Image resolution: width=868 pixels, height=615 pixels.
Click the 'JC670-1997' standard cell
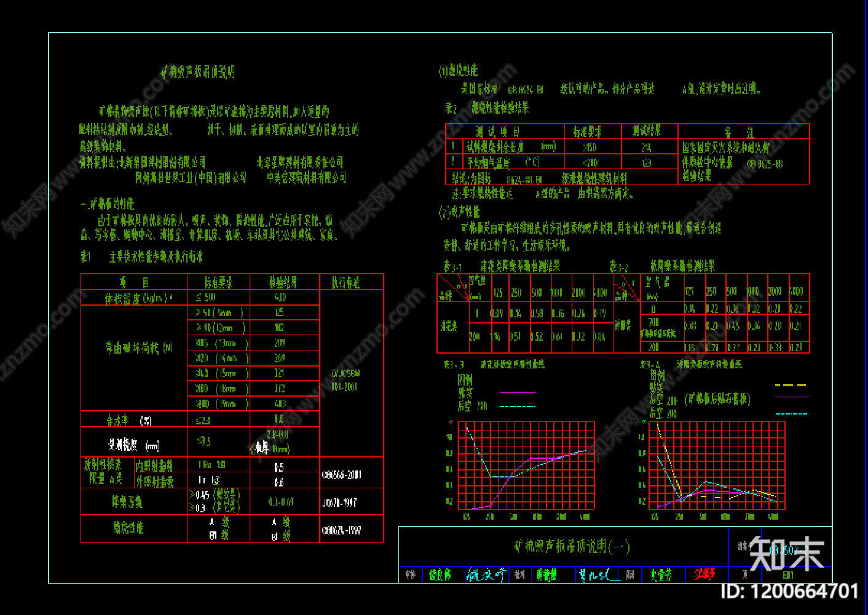[339, 502]
